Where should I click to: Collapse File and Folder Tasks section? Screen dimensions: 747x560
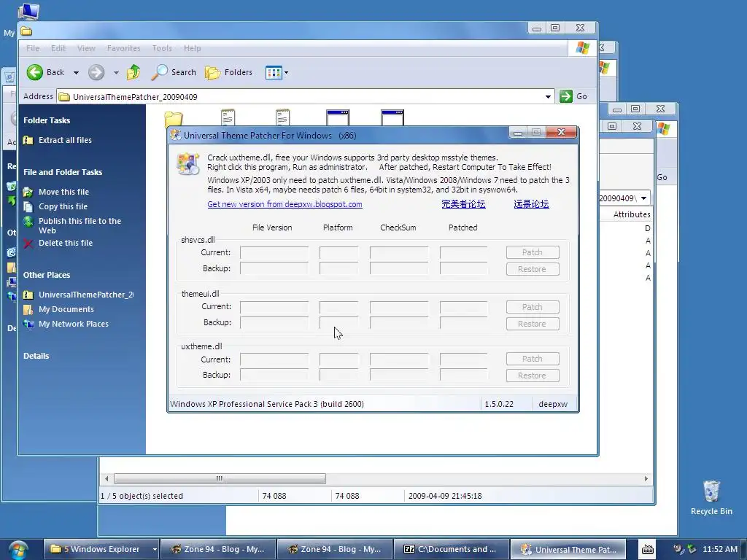point(63,172)
